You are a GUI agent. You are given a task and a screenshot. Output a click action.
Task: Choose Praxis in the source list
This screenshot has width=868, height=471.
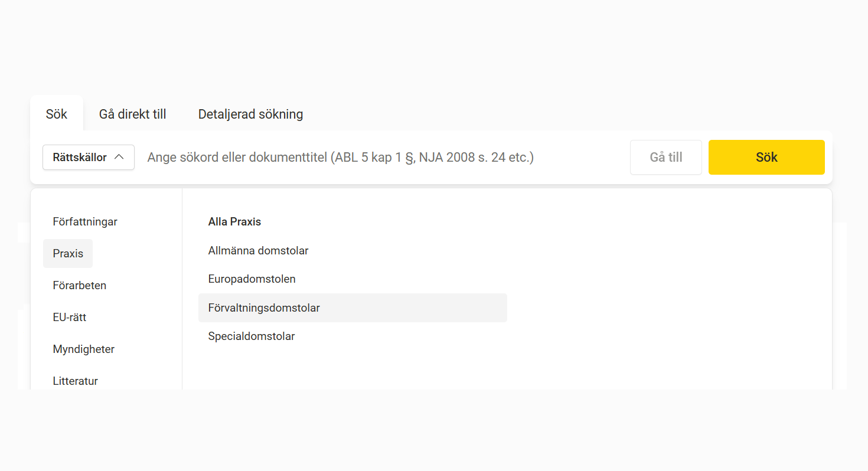point(68,254)
